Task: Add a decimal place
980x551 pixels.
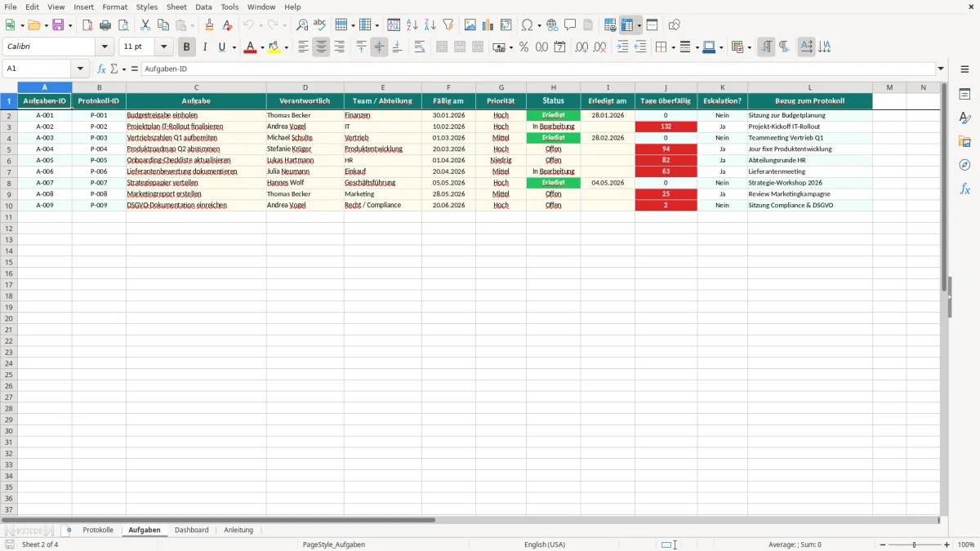Action: (x=581, y=47)
